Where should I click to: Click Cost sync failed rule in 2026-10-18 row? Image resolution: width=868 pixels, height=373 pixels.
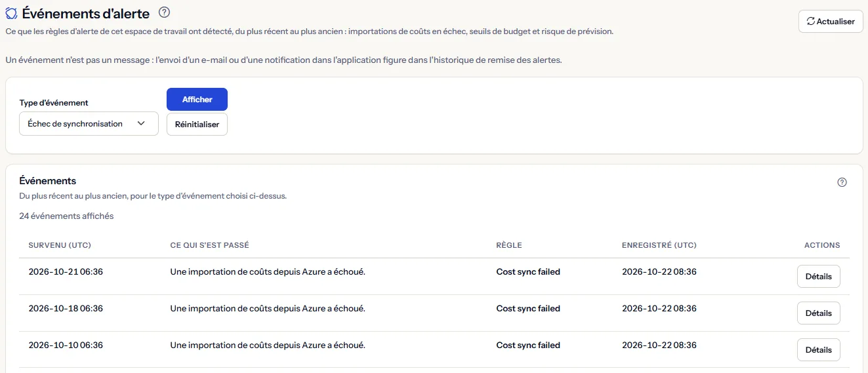click(x=528, y=309)
